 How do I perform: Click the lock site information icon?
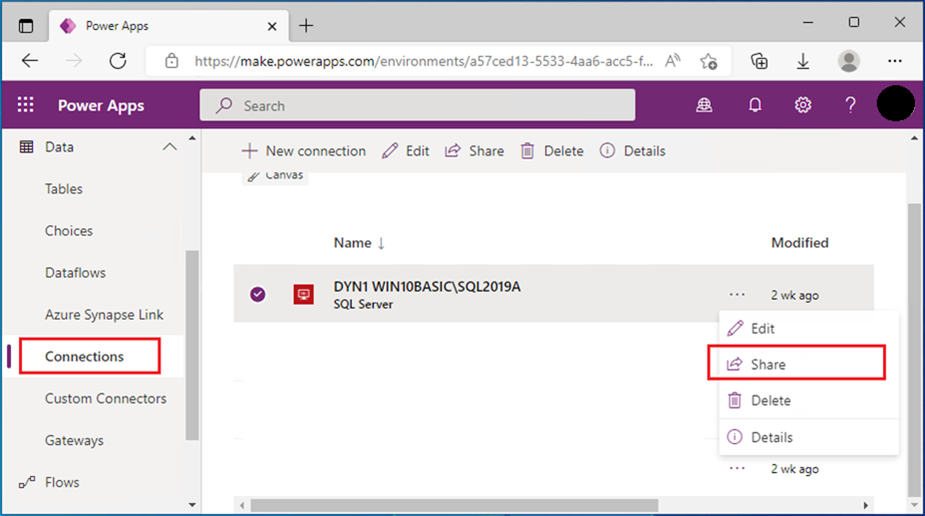click(x=172, y=61)
